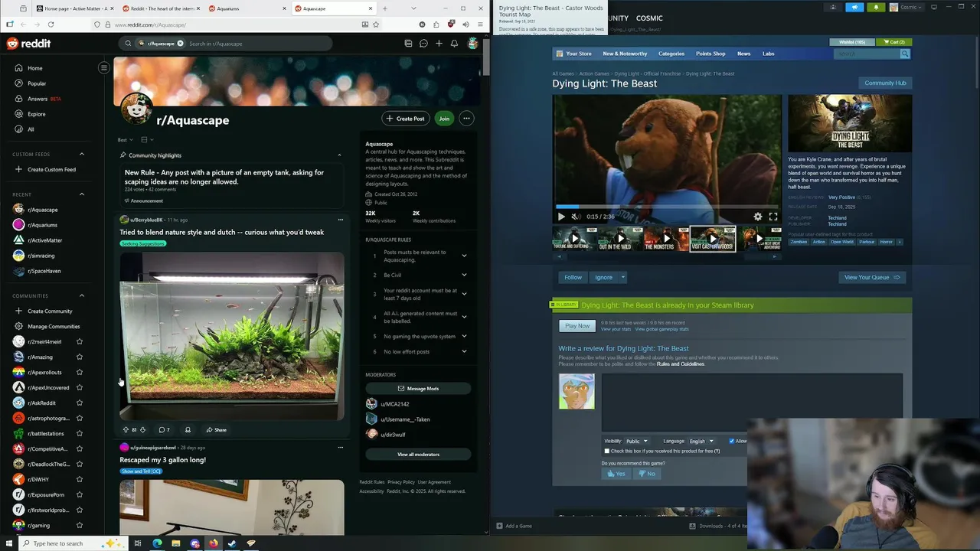
Task: Bookmark this page with the star icon
Action: [376, 24]
